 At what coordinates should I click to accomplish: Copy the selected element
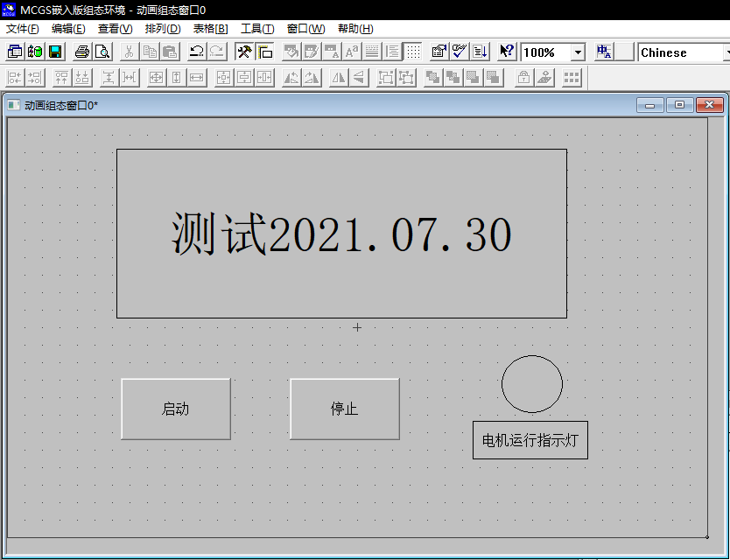click(x=149, y=52)
